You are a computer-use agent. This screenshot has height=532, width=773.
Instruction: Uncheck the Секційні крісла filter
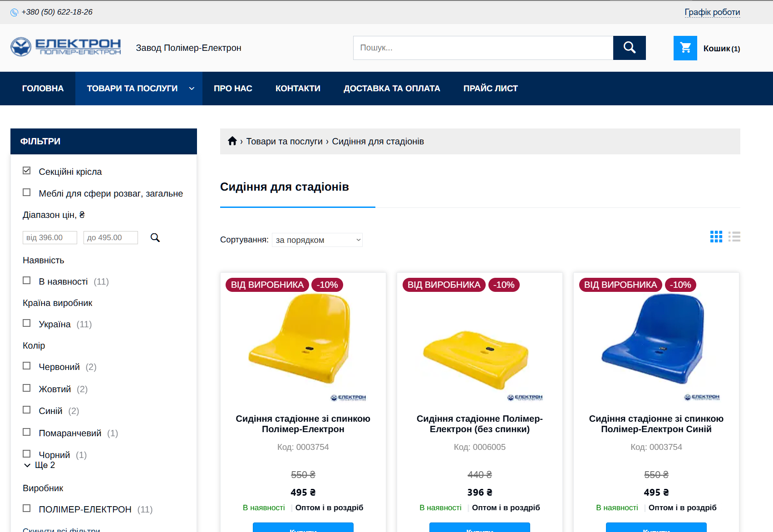pyautogui.click(x=27, y=171)
